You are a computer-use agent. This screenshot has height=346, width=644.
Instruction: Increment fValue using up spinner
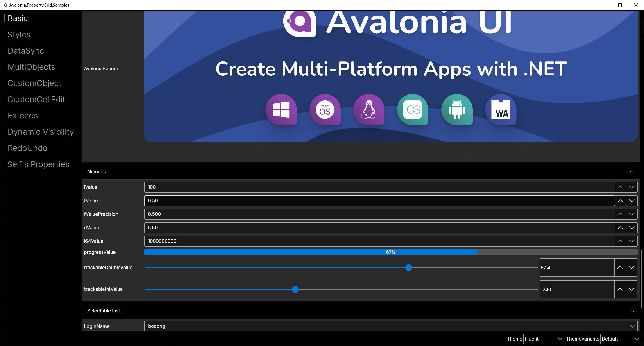620,201
